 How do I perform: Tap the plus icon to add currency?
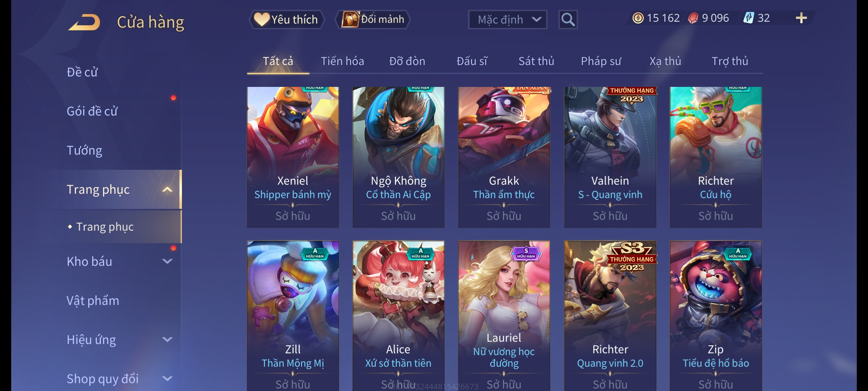[x=801, y=18]
